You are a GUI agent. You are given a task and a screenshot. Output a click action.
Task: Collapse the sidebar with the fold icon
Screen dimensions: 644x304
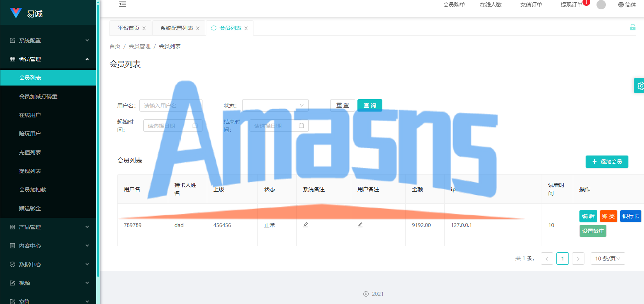tap(123, 4)
